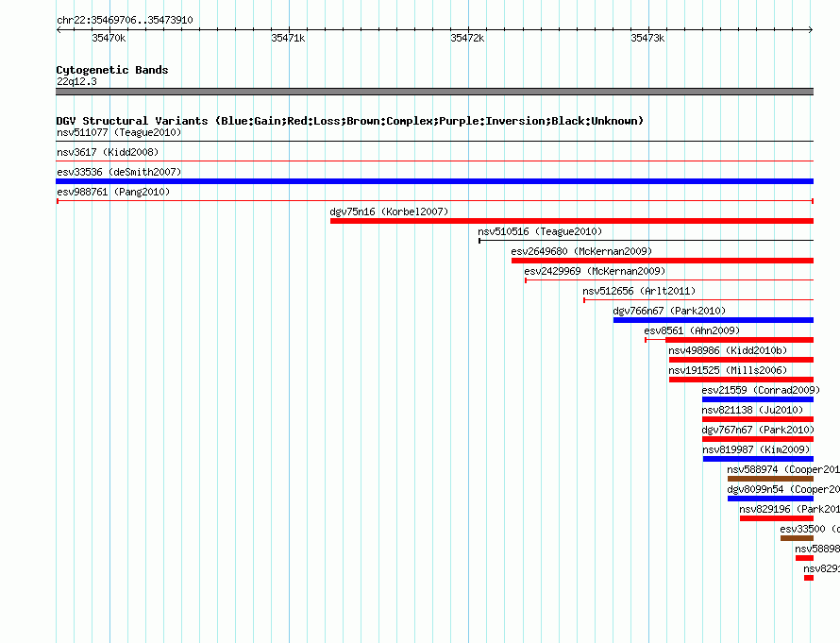Select the dgv766n67 blue gain bar

[x=713, y=320]
